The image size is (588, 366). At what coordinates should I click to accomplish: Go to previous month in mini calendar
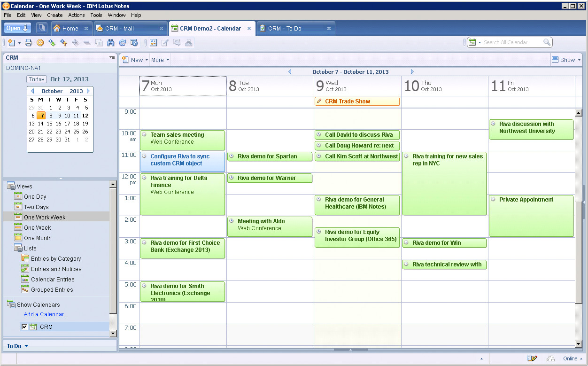[32, 91]
